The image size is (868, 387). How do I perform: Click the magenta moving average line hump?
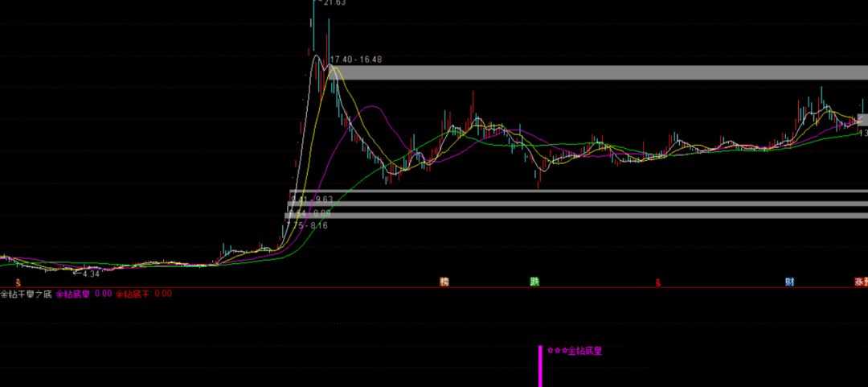coord(370,106)
